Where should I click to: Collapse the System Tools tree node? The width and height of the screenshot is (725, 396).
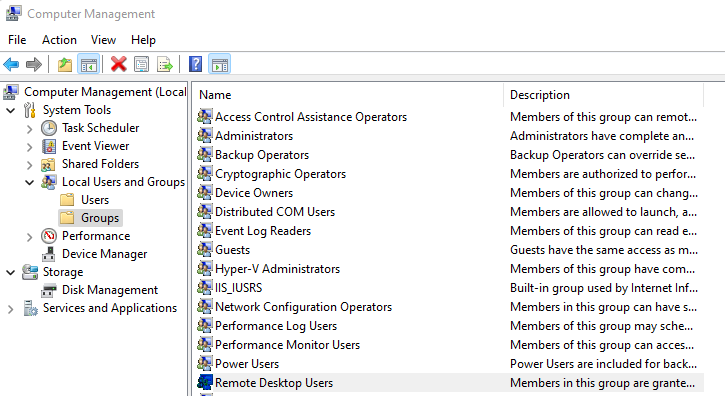click(11, 111)
